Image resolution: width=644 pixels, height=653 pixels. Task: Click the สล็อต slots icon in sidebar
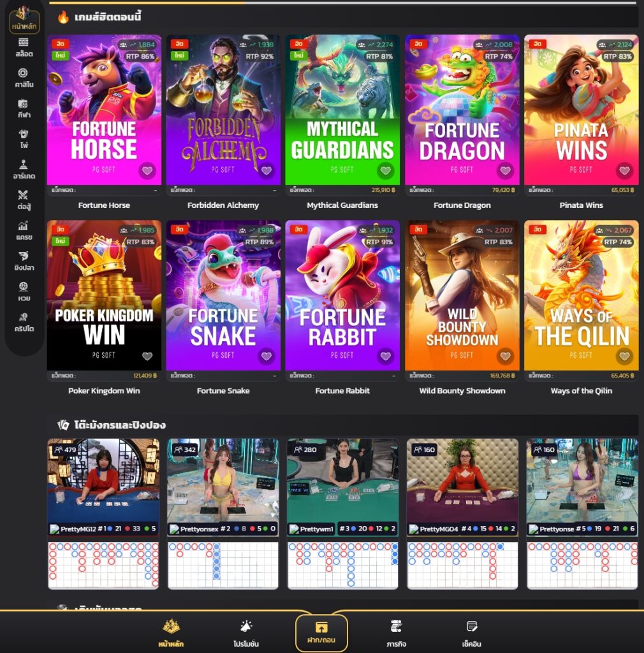tap(24, 48)
